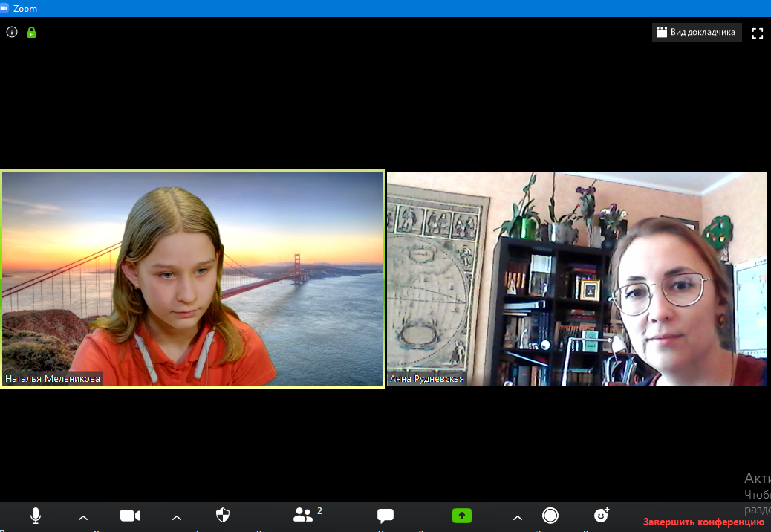Image resolution: width=771 pixels, height=532 pixels.
Task: Select Анна Рудневская's video tile
Action: pos(576,278)
